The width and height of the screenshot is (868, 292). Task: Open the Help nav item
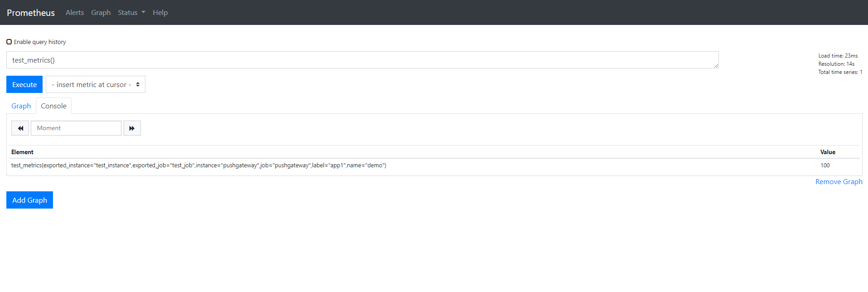[160, 13]
